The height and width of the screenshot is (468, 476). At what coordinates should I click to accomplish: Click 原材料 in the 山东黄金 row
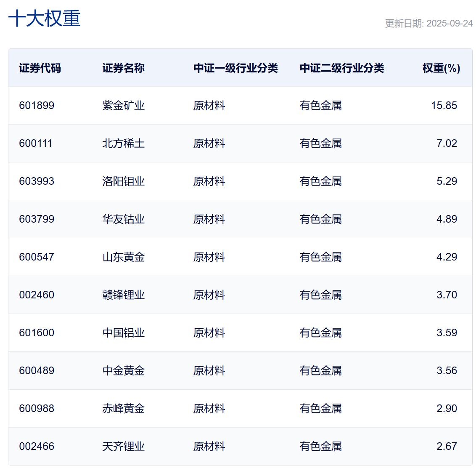click(209, 257)
